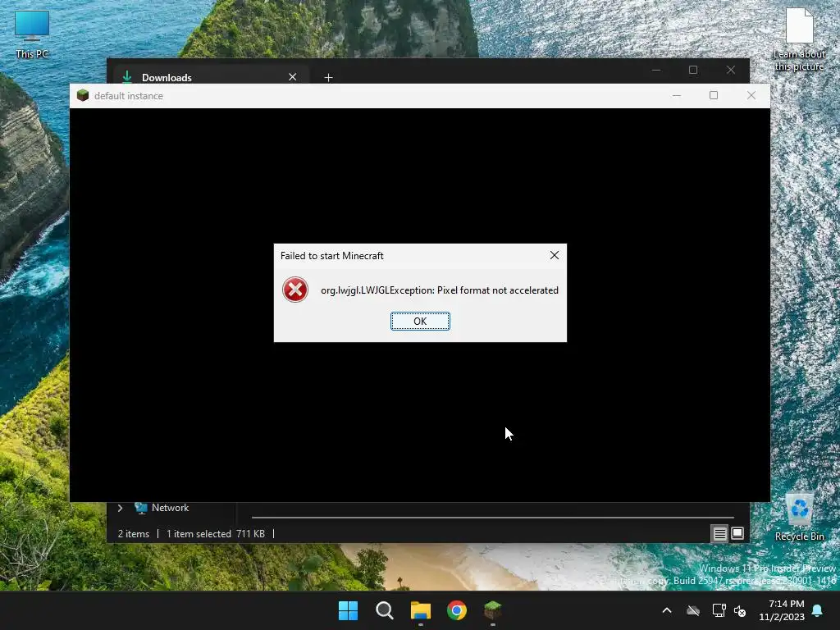Maximize the File Explorer window

693,71
